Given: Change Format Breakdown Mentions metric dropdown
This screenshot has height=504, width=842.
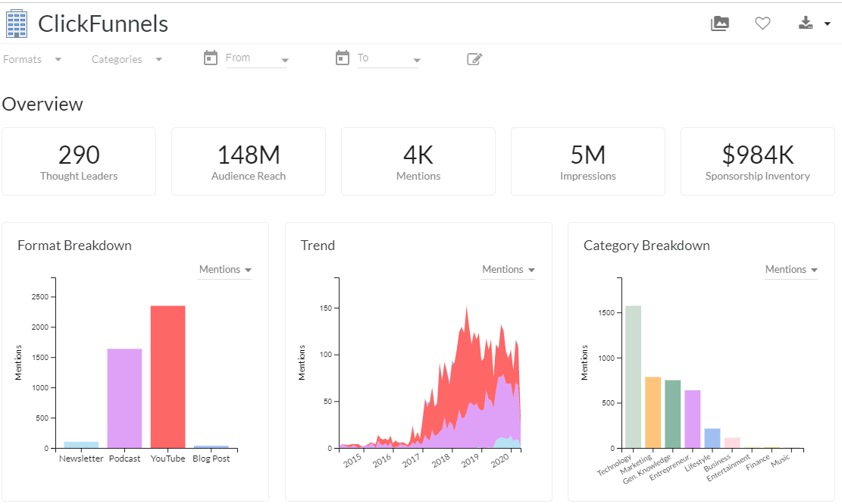Looking at the screenshot, I should pos(225,270).
